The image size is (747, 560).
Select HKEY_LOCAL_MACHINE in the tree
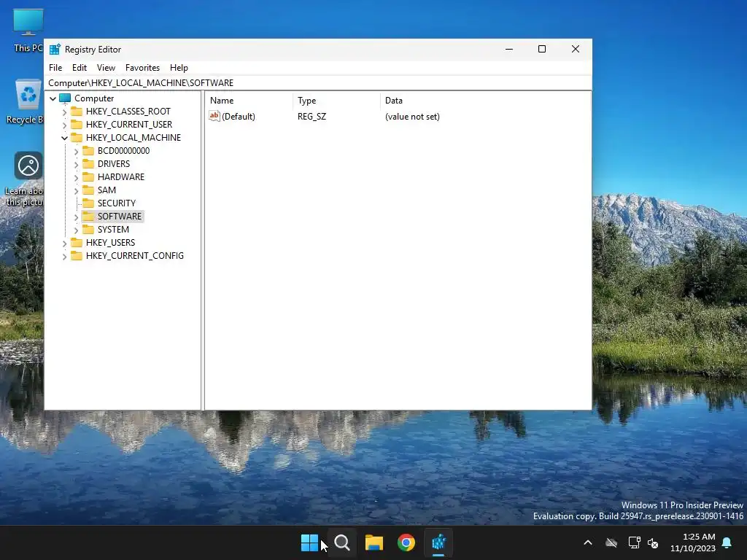(x=133, y=138)
